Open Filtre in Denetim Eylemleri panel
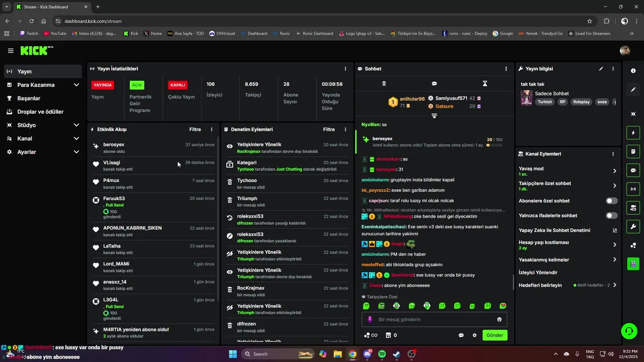Viewport: 644px width, 362px height. [329, 129]
